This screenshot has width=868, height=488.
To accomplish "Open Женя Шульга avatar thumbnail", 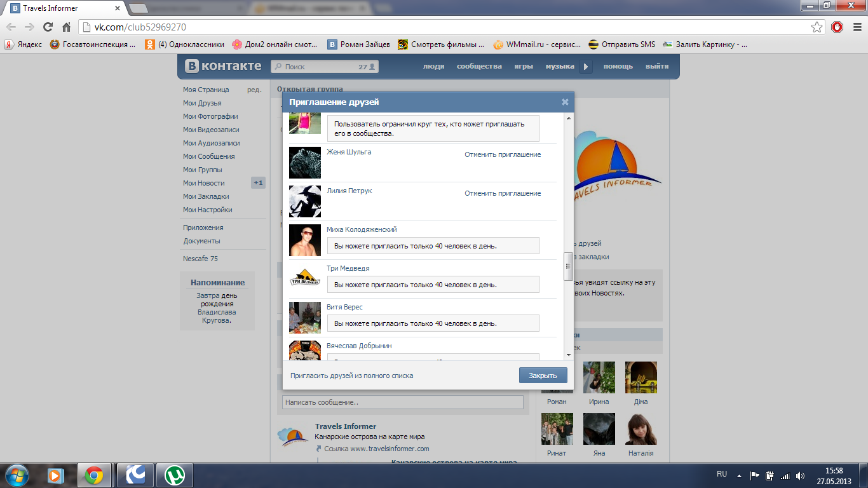I will click(x=305, y=163).
